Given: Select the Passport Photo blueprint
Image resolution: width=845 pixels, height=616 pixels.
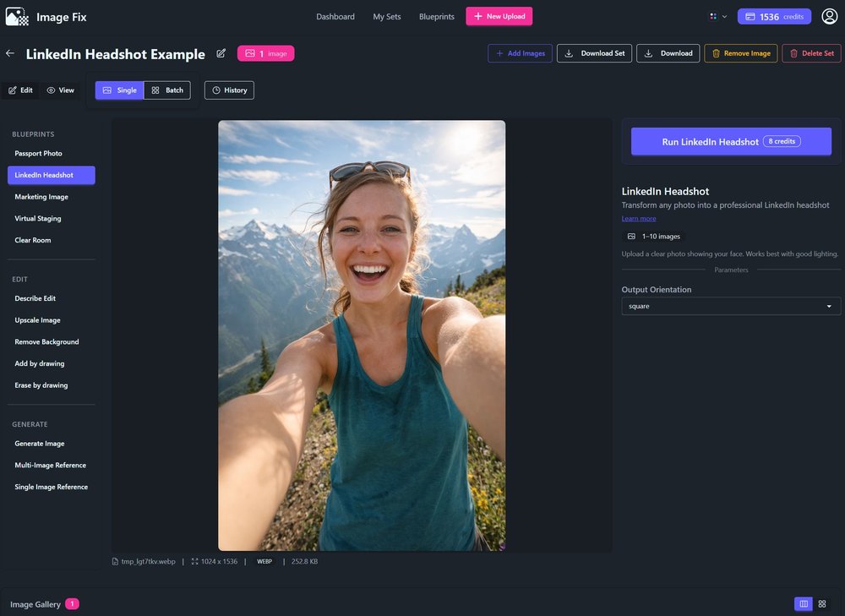Looking at the screenshot, I should tap(38, 154).
